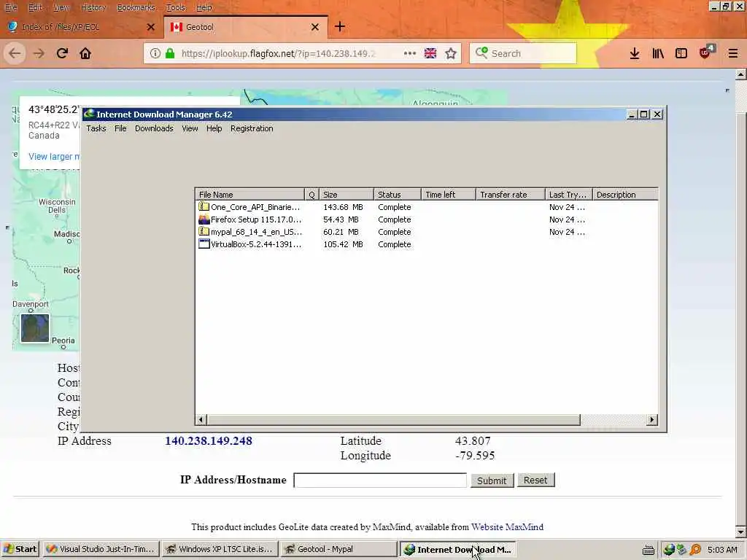The height and width of the screenshot is (560, 747).
Task: Open the Windows Start button
Action: (x=20, y=549)
